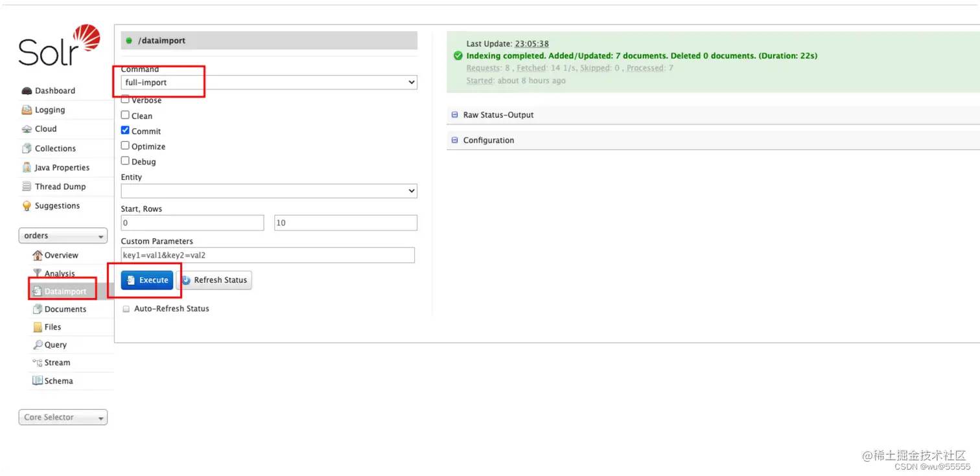This screenshot has width=980, height=476.
Task: Click the Analysis funnel icon
Action: click(x=38, y=273)
